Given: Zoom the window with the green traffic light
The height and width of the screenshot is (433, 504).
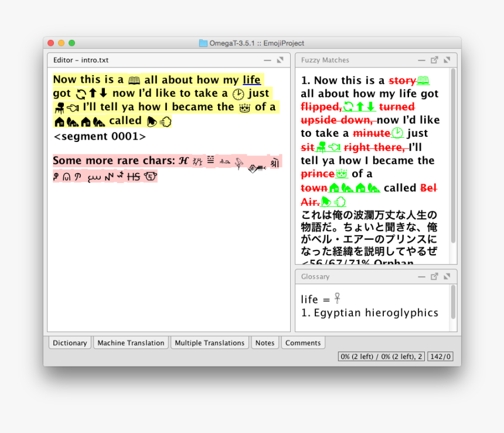Looking at the screenshot, I should coord(71,43).
